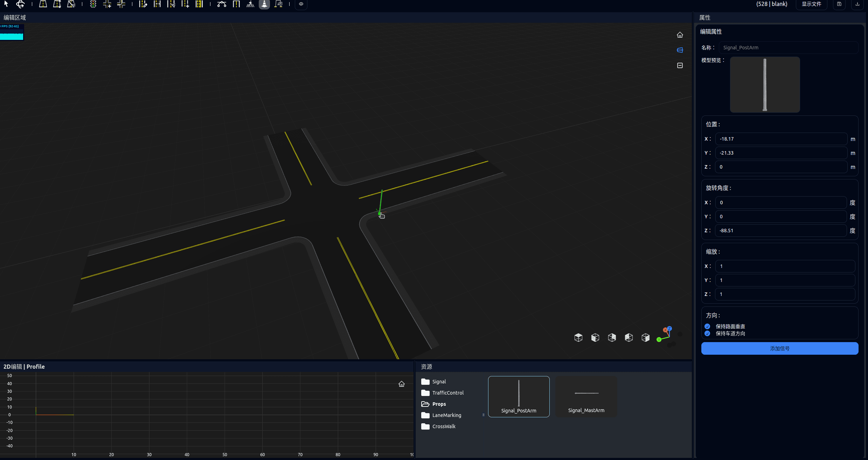Edit the scale Z field
Viewport: 868px width, 460px height.
(x=785, y=294)
